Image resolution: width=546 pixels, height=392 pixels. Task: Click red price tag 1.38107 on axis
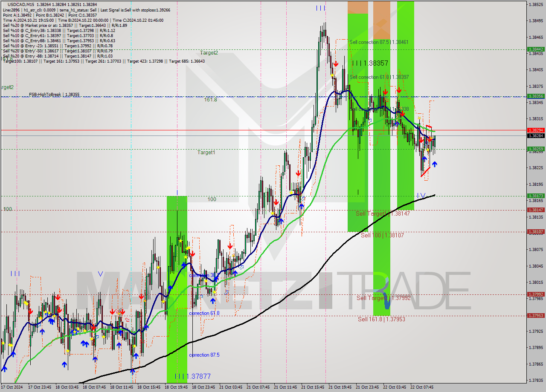click(536, 232)
